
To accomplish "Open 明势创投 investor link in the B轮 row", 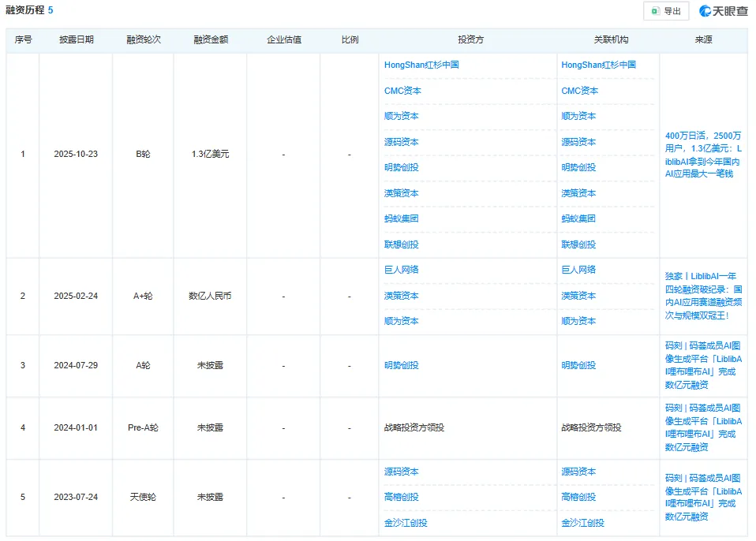I will pos(401,168).
